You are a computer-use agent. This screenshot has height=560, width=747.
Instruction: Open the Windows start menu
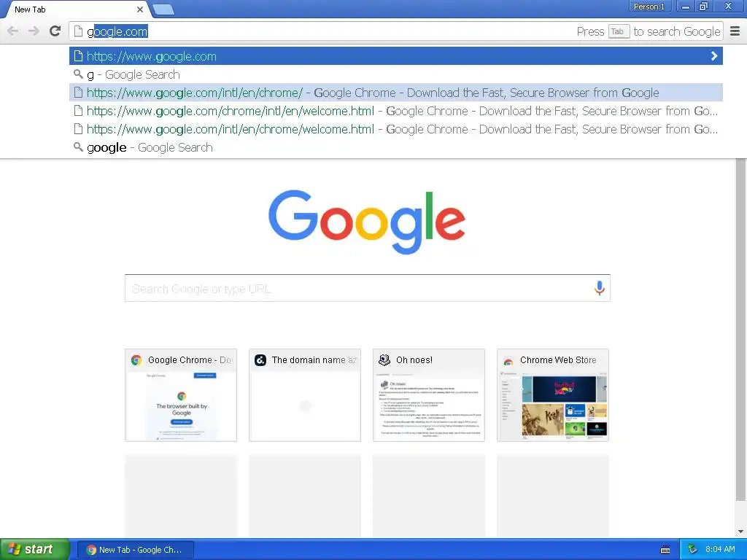pyautogui.click(x=35, y=549)
